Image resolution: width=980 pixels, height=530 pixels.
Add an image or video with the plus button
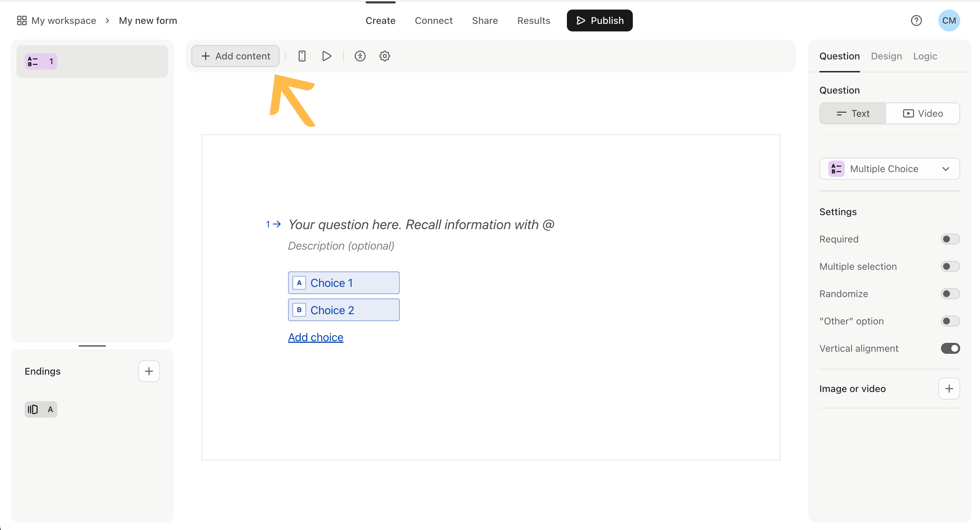[x=949, y=388]
